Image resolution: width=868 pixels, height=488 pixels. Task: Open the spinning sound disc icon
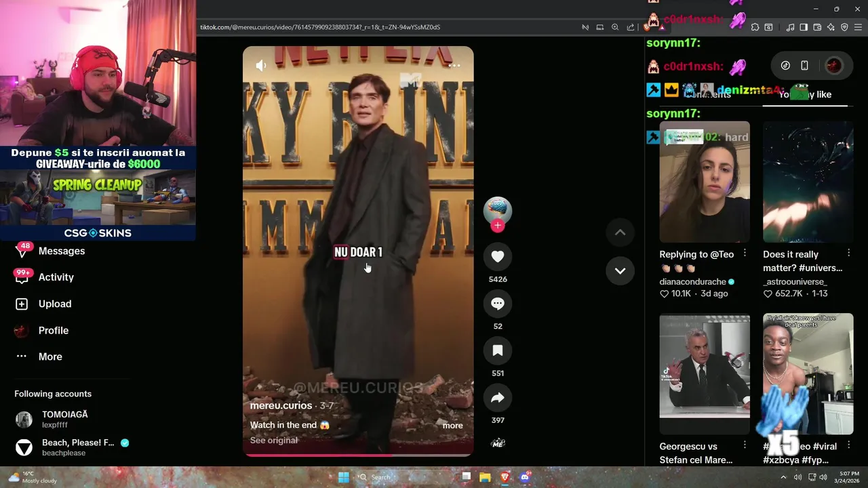pyautogui.click(x=497, y=443)
